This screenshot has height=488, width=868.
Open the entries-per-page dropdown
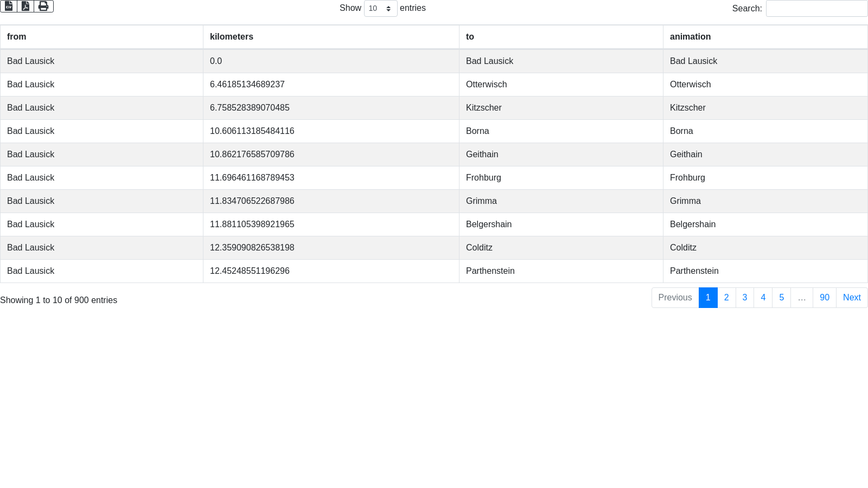(380, 9)
